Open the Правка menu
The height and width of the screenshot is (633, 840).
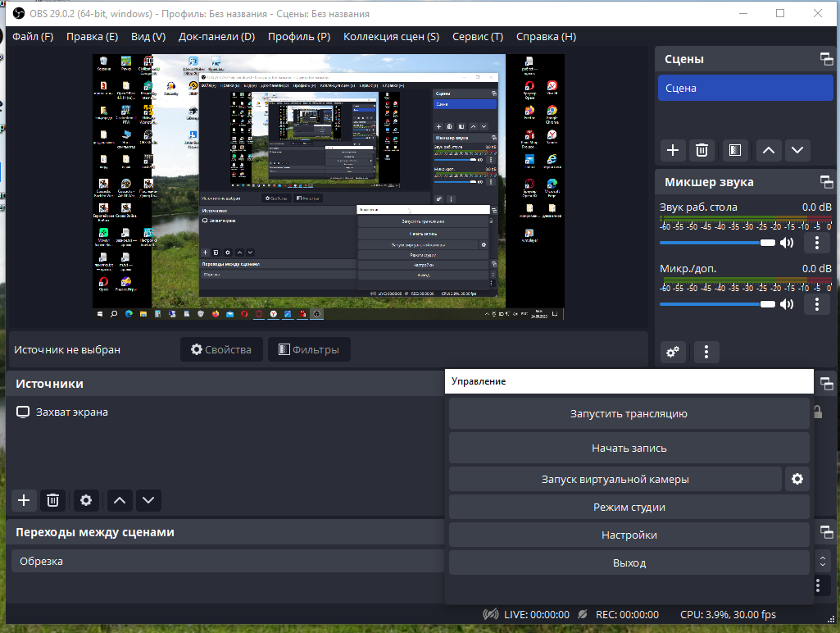[x=92, y=36]
